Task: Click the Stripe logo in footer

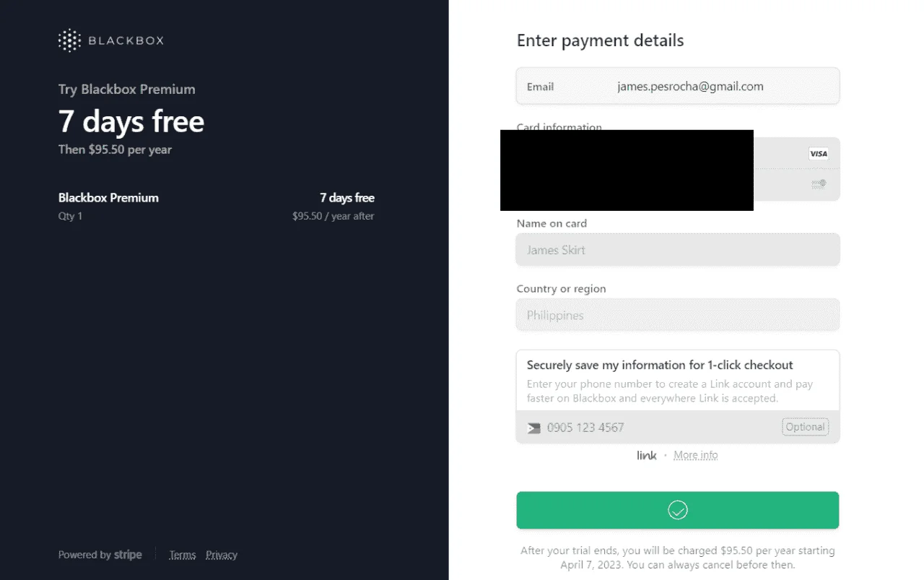Action: pos(128,555)
